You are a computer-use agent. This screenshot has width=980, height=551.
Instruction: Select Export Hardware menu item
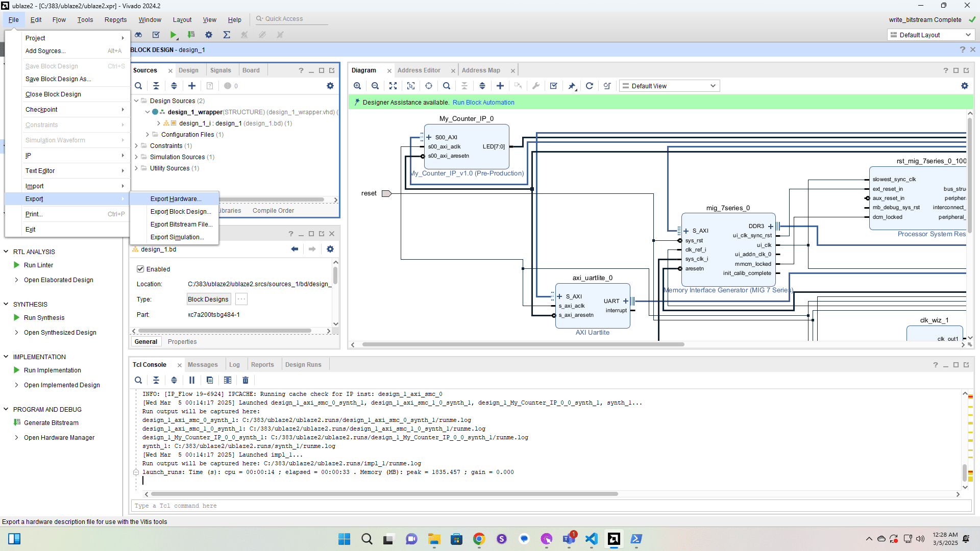coord(176,199)
